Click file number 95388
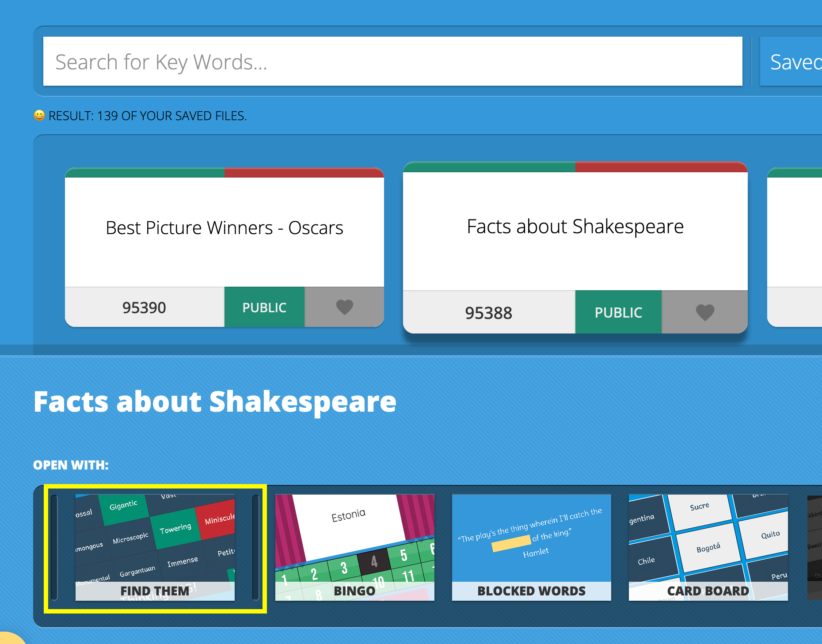This screenshot has height=644, width=822. coord(488,313)
